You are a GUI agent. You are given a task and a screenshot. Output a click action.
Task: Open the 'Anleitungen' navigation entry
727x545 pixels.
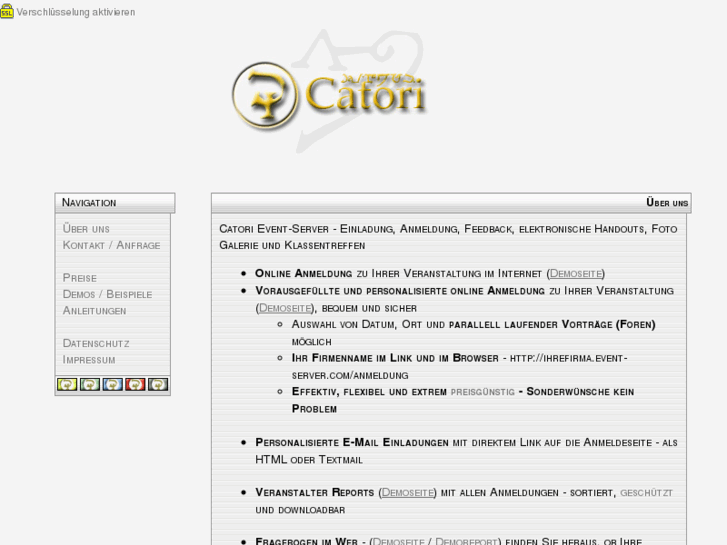click(95, 310)
